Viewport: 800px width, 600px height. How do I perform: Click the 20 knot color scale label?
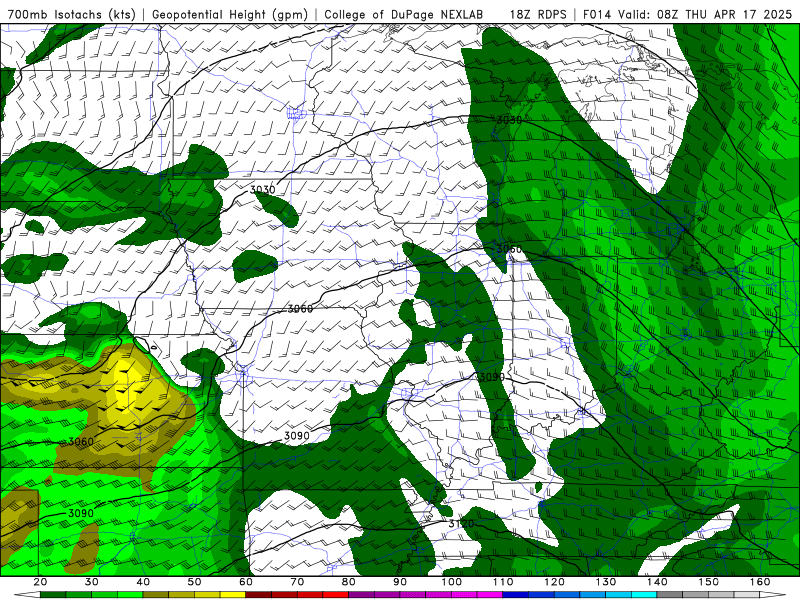(x=40, y=582)
